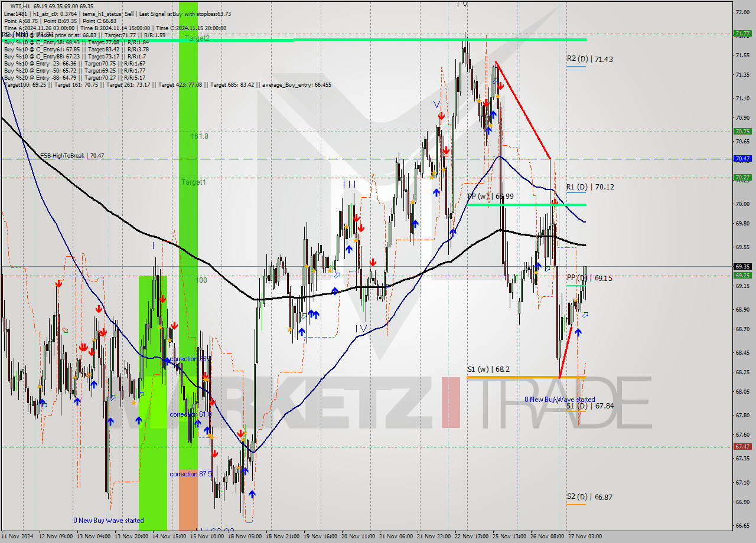Click the S1 (D) 67.84 support label

590,405
